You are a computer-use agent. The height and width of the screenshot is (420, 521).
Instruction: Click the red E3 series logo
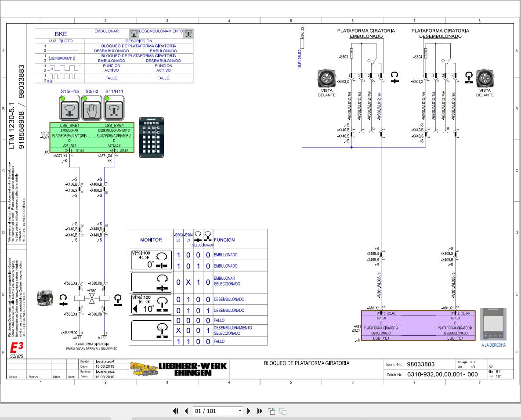[x=17, y=350]
